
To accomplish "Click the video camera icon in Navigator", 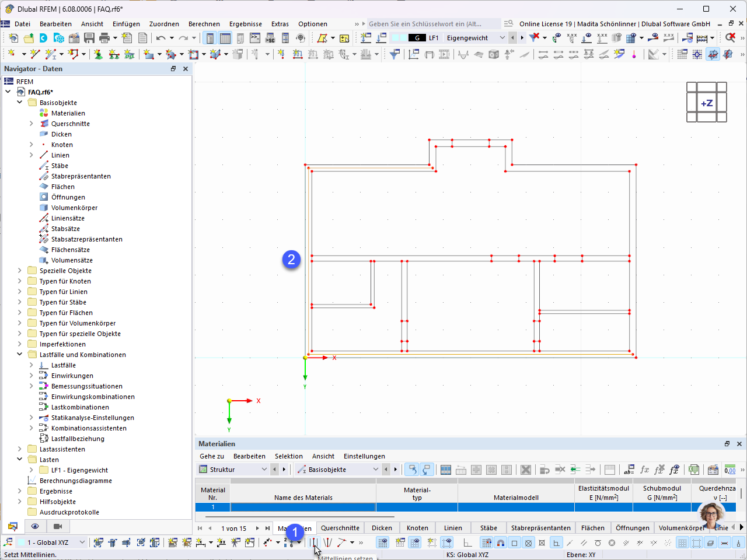I will coord(58,526).
